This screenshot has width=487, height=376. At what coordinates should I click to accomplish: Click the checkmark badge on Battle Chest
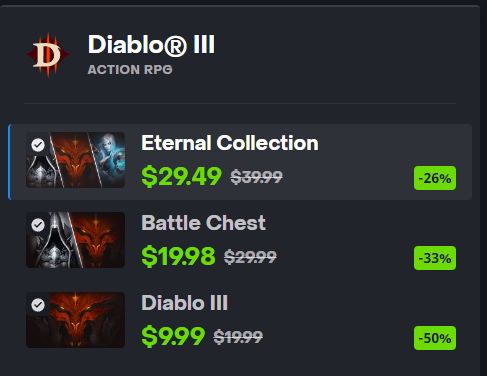[38, 225]
